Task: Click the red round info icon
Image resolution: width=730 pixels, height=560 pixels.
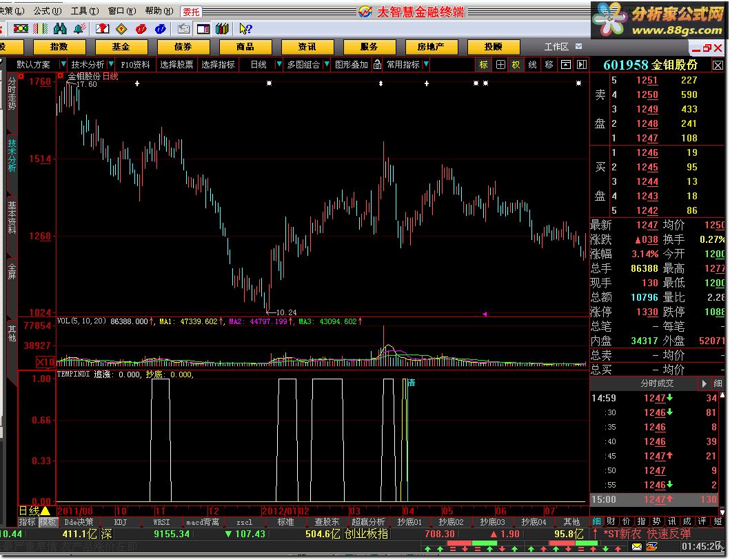Action: pyautogui.click(x=141, y=29)
